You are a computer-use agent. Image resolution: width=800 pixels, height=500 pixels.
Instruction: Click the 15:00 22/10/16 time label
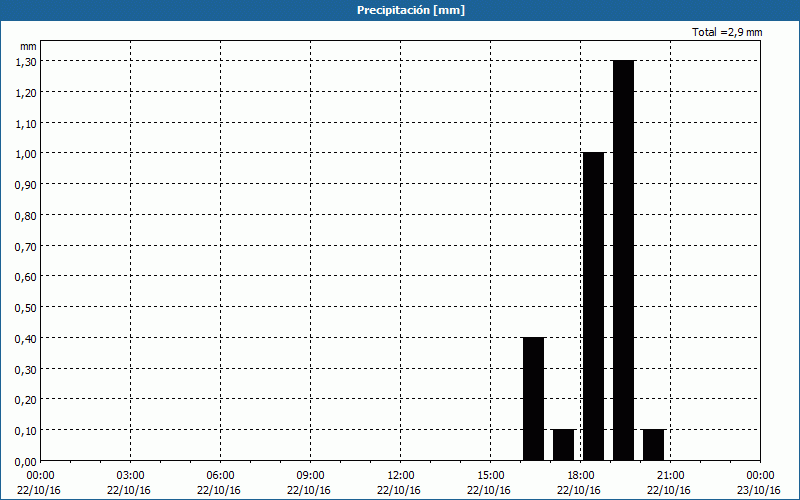pyautogui.click(x=490, y=483)
